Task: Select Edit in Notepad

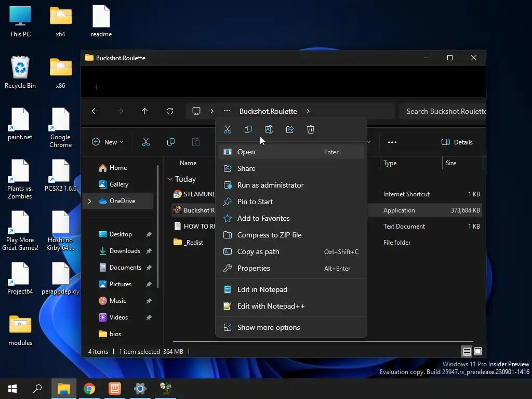Action: click(x=291, y=290)
